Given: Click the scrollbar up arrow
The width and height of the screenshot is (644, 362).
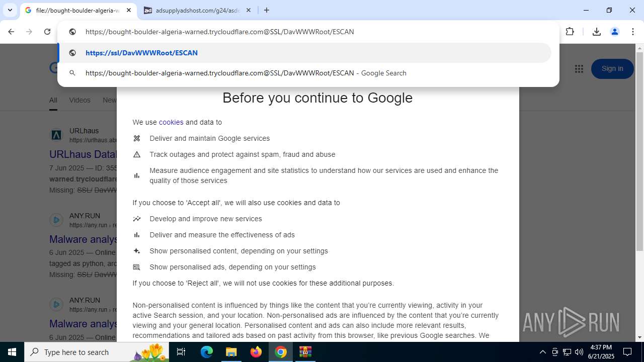Looking at the screenshot, I should [x=639, y=48].
